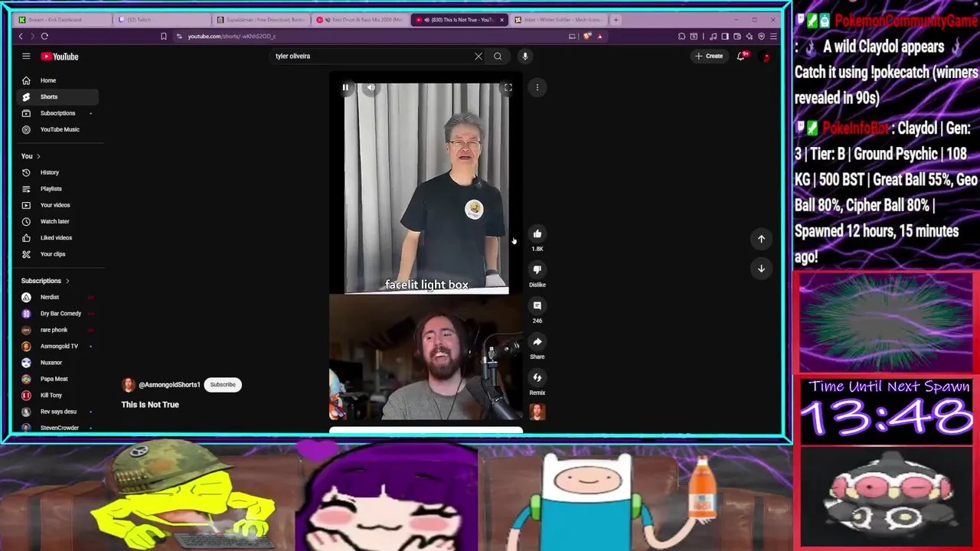Screen dimensions: 980x551
Task: Open the Nerdist channel subscription
Action: pyautogui.click(x=57, y=297)
